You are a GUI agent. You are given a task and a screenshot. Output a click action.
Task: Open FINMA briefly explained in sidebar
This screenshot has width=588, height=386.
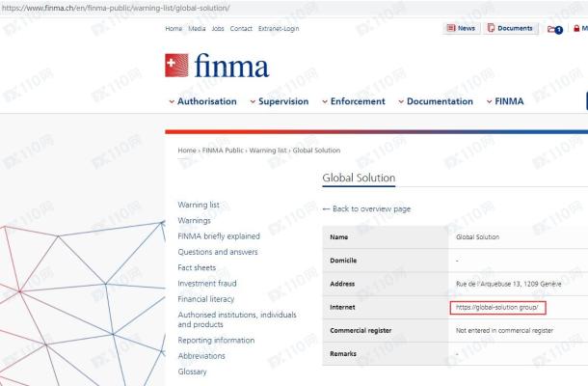[x=219, y=236]
